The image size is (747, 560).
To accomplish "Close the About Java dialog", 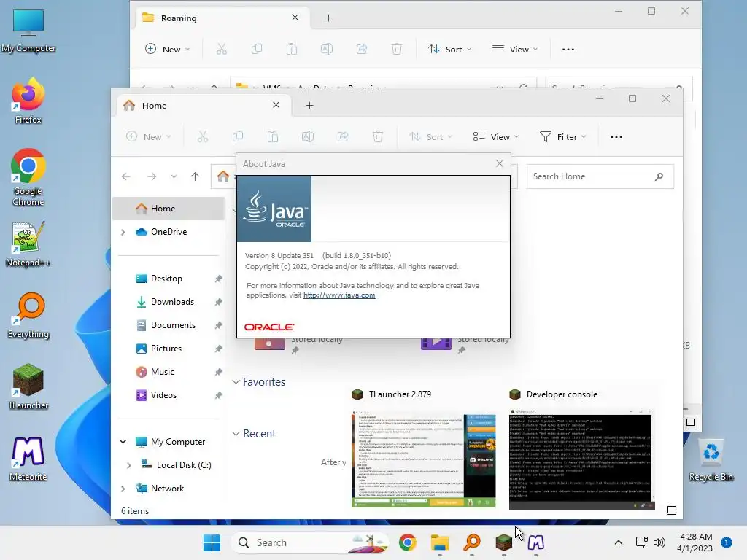I will coord(499,163).
